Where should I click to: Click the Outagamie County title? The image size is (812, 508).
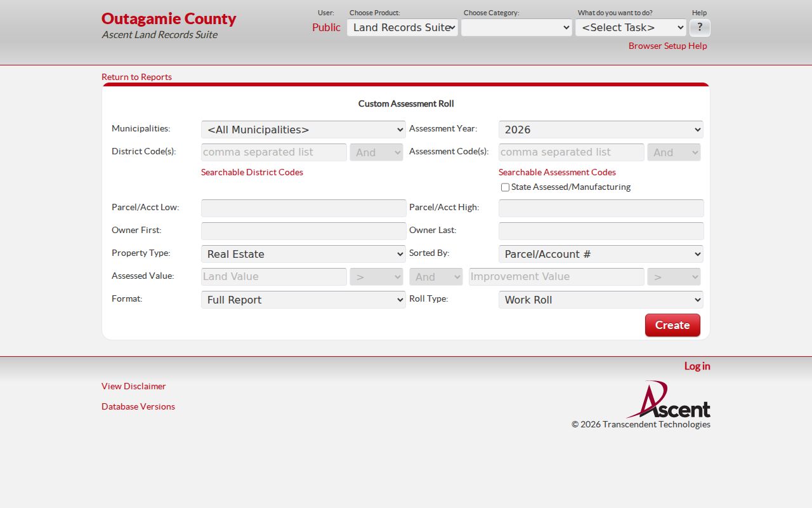tap(169, 18)
